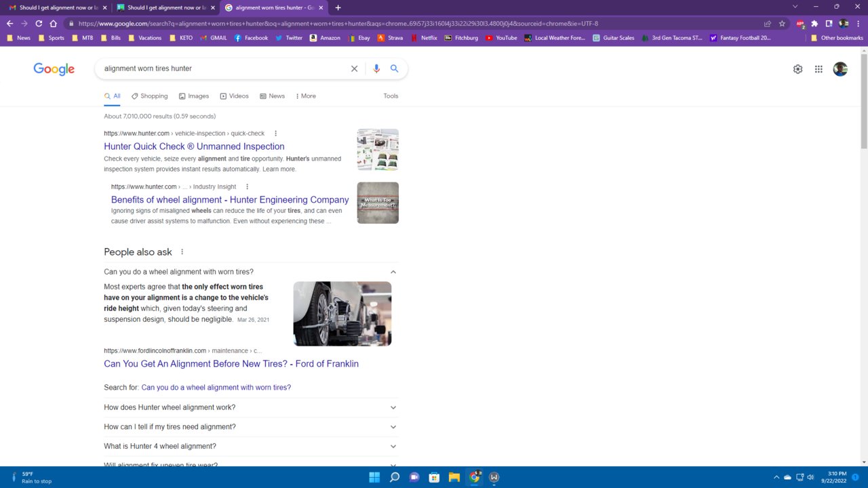Image resolution: width=868 pixels, height=488 pixels.
Task: Open Benefits of wheel alignment link
Action: (230, 200)
